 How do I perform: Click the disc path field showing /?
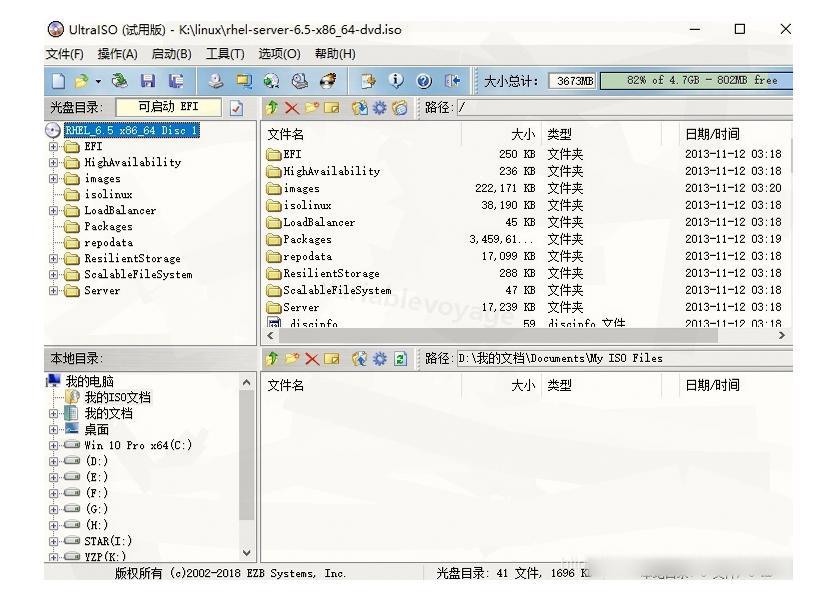[x=625, y=108]
